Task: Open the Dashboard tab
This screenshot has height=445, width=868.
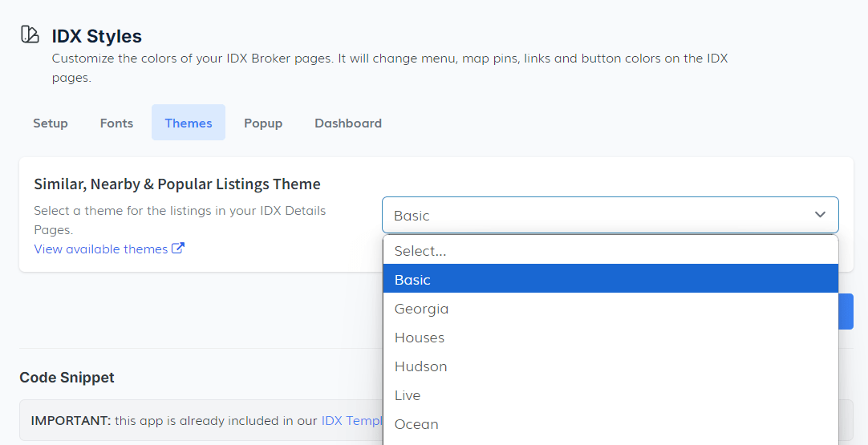Action: (x=348, y=123)
